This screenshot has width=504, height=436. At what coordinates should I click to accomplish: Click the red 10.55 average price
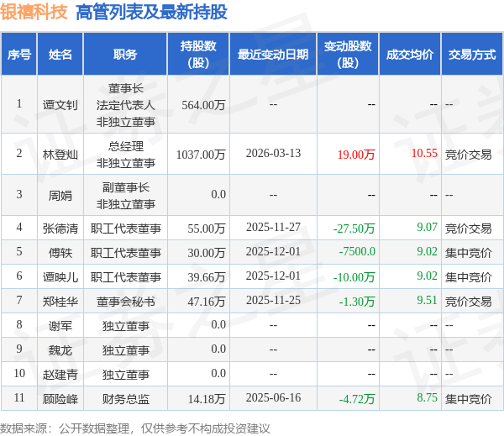point(424,153)
